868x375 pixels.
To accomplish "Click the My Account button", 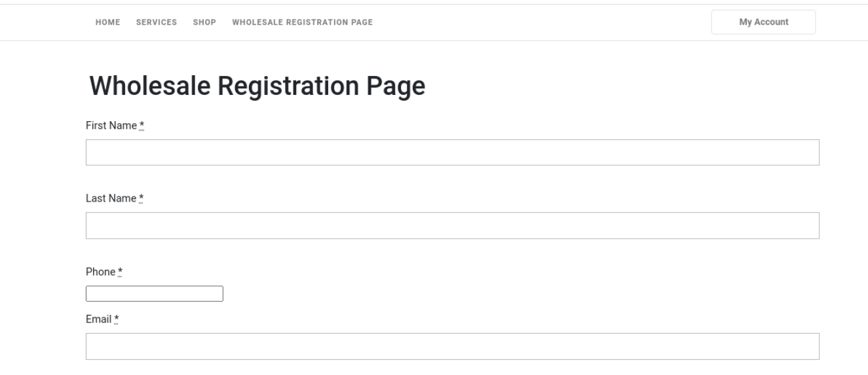I will 763,22.
